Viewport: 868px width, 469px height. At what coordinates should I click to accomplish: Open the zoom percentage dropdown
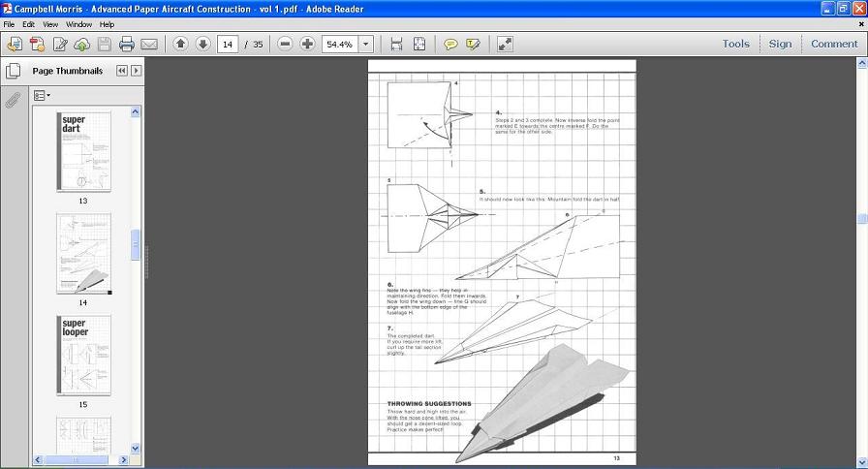[365, 44]
